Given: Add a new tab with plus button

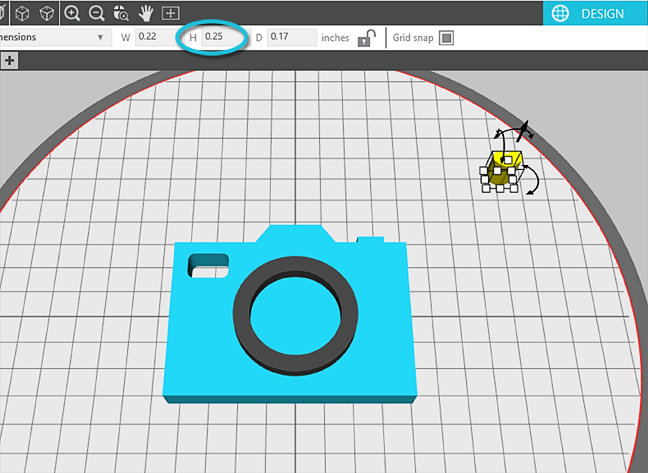Looking at the screenshot, I should pos(9,61).
